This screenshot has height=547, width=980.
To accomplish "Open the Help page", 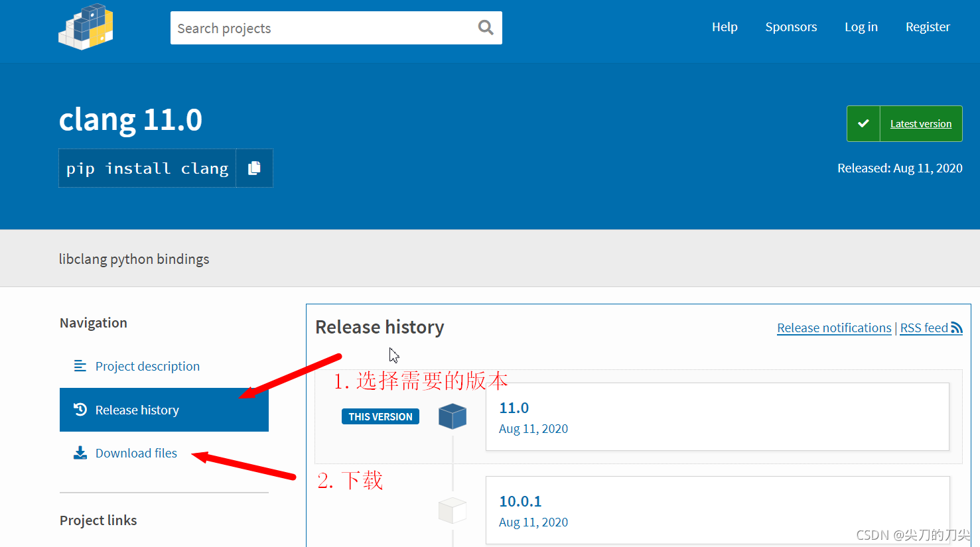I will [725, 27].
